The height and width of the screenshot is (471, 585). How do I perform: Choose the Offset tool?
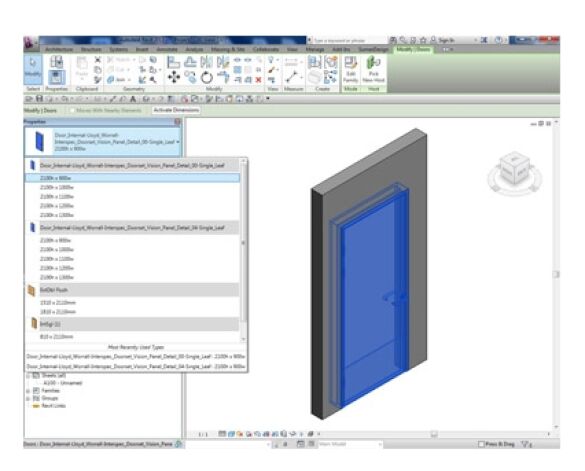coord(190,62)
